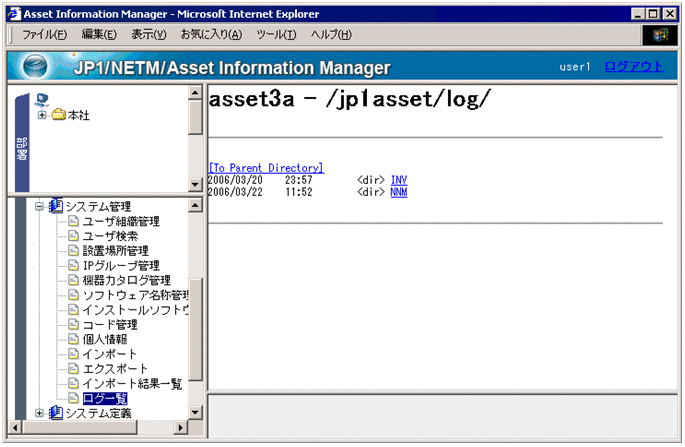Click the 部署 vertical tab

pos(22,143)
